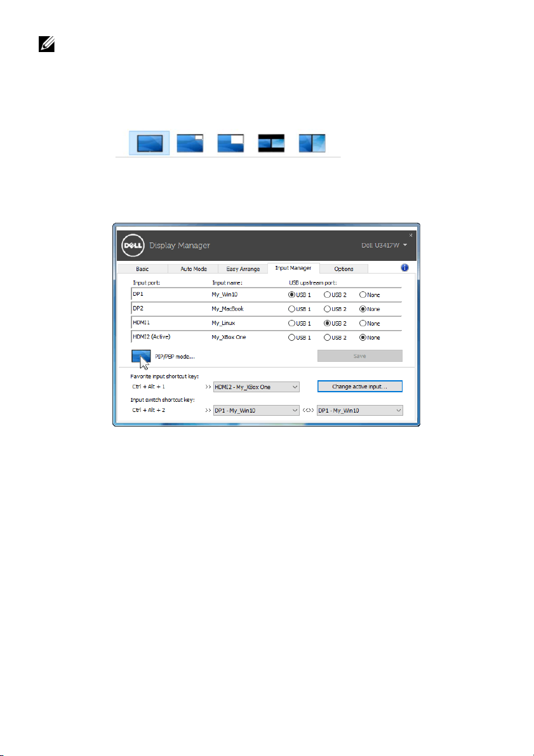Open the HDMI2 - My_XBox One favorite input dropdown
This screenshot has height=756, width=534.
256,387
